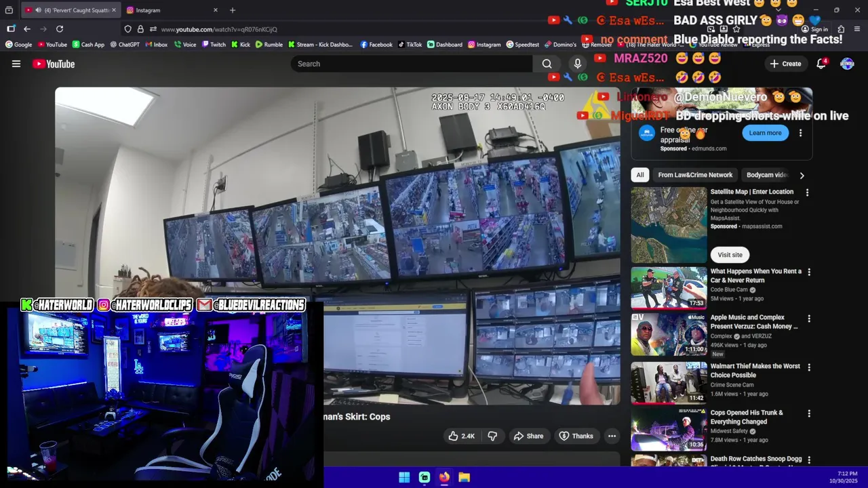868x488 pixels.
Task: Open options for Rent a Car video
Action: pyautogui.click(x=808, y=272)
